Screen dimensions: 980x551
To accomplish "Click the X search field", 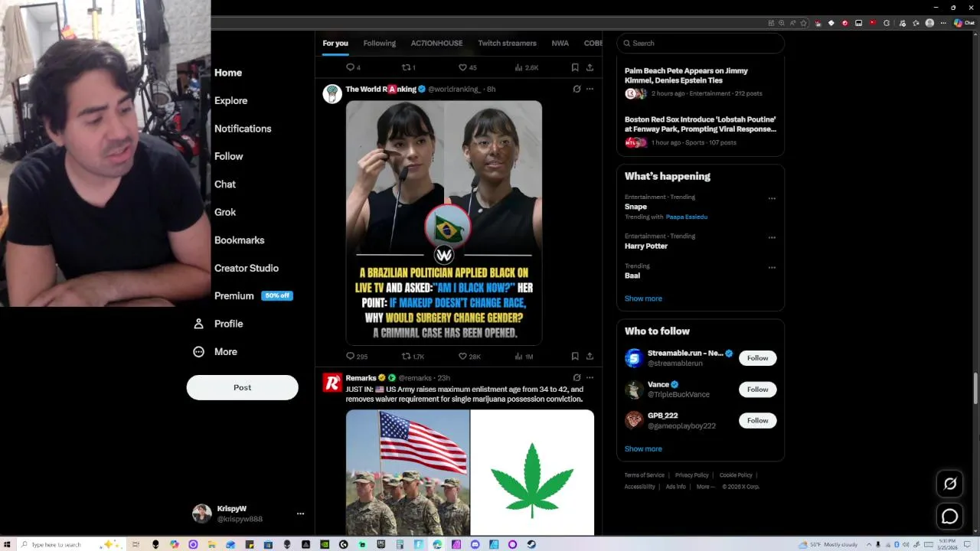I will [x=701, y=44].
